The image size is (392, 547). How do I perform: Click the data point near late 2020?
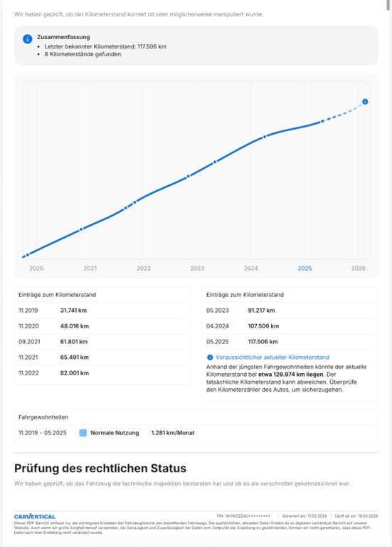(x=81, y=229)
